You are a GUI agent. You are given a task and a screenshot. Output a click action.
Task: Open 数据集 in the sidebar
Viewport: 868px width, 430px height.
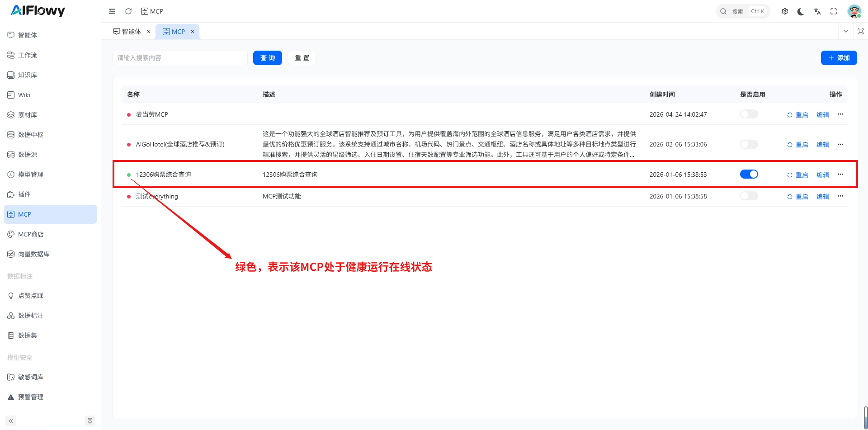tap(50, 335)
